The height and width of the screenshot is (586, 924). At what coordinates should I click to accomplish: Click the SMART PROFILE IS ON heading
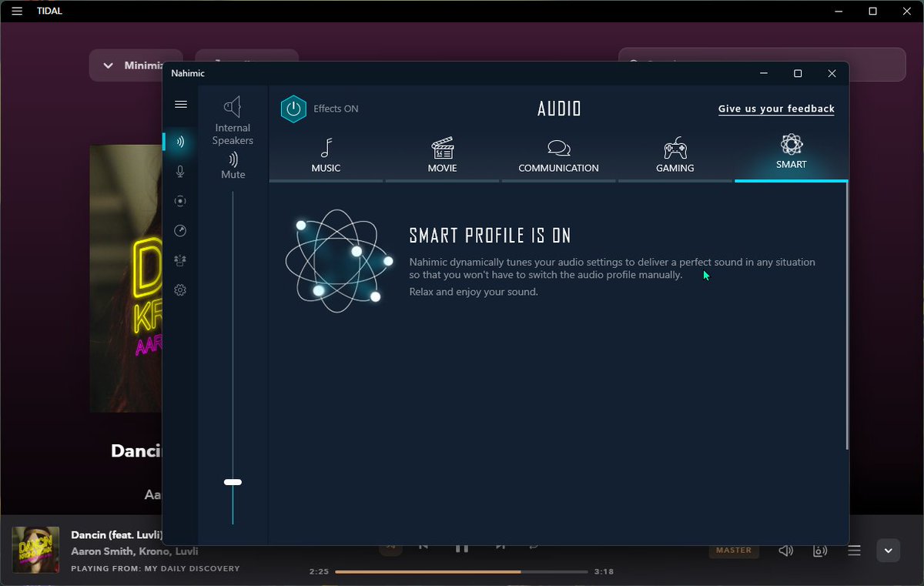click(x=490, y=236)
